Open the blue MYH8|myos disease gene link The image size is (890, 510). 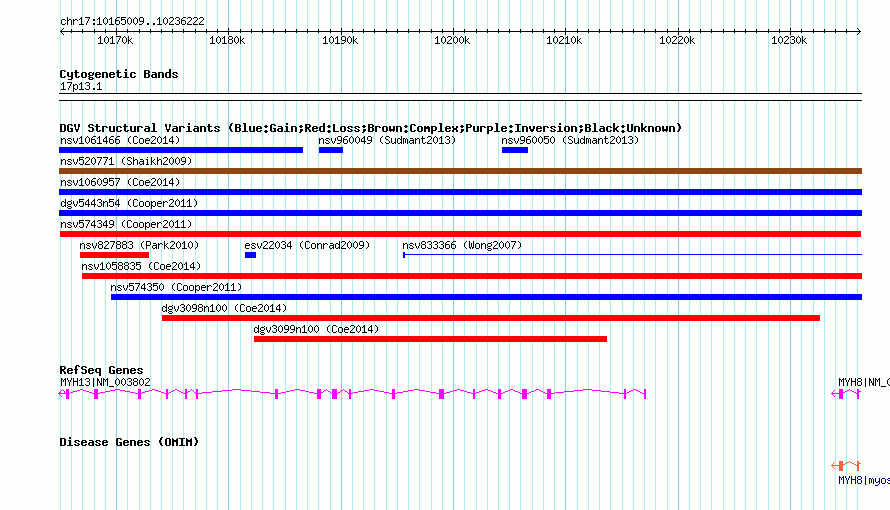(864, 481)
